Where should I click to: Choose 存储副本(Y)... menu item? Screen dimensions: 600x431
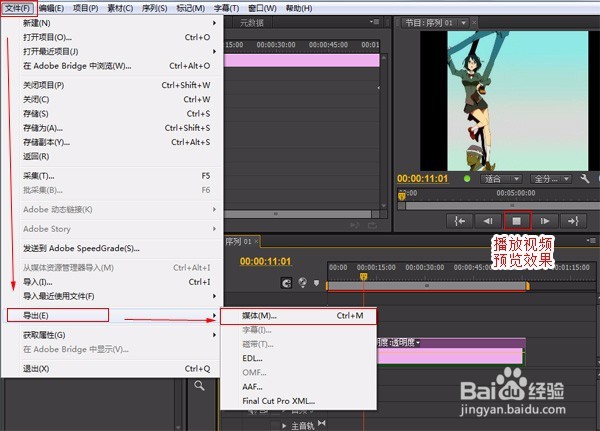[x=112, y=142]
